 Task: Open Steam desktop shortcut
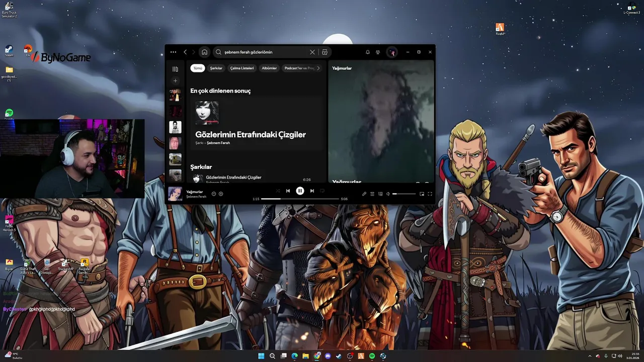9,51
